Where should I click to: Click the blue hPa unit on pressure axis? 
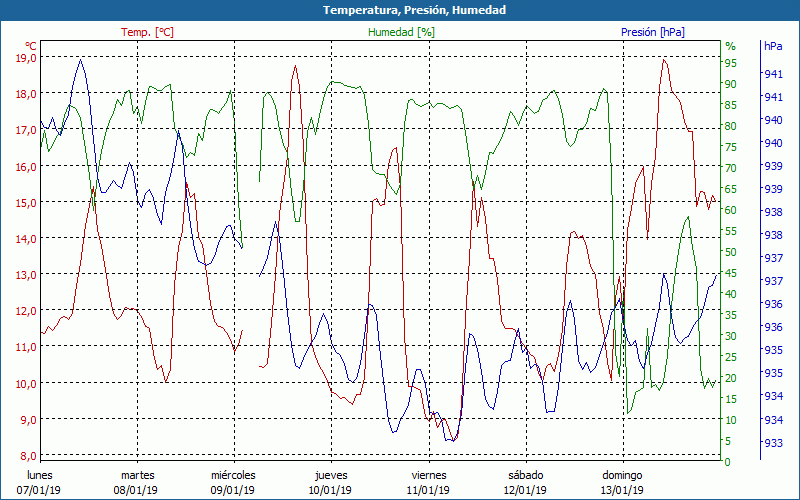[x=773, y=46]
